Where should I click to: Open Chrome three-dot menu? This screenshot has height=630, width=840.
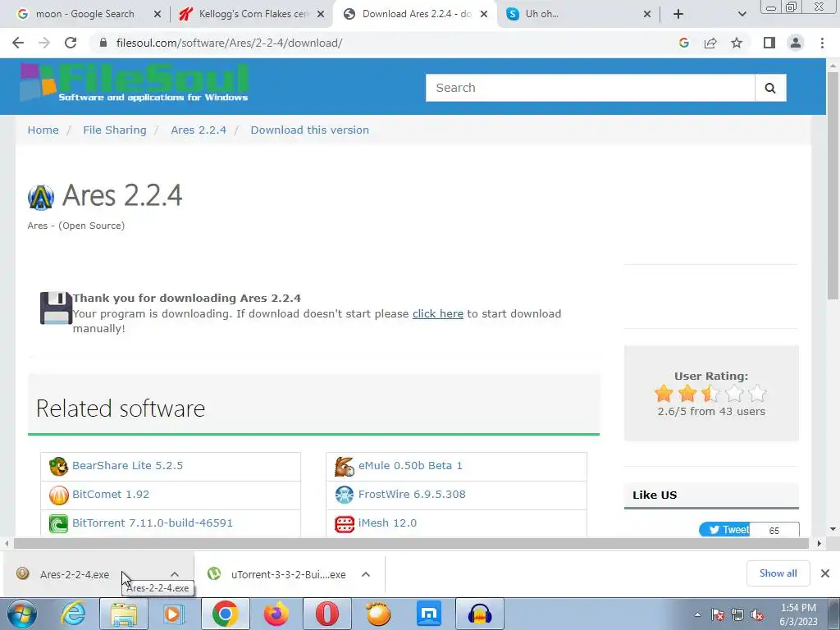[822, 43]
